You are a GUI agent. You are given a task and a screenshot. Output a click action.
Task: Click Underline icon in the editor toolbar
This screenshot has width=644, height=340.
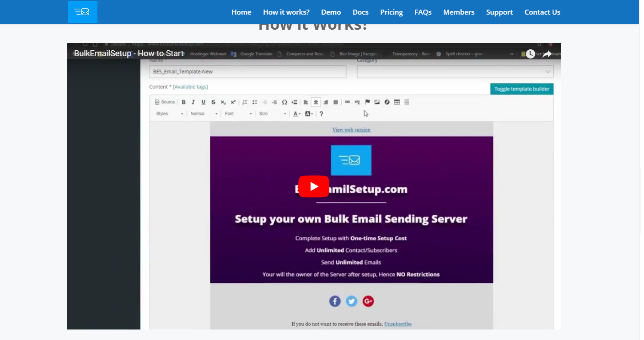coord(204,102)
